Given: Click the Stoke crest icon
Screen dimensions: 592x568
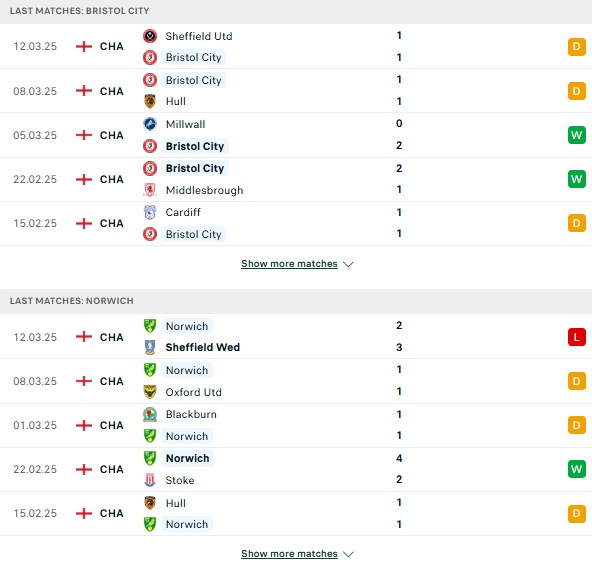Looking at the screenshot, I should tap(150, 480).
